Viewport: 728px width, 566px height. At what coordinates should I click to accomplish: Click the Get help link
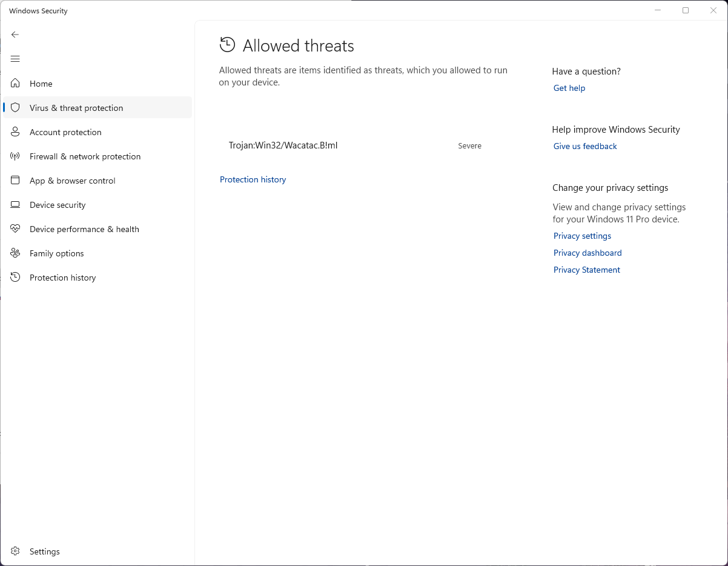(x=569, y=88)
